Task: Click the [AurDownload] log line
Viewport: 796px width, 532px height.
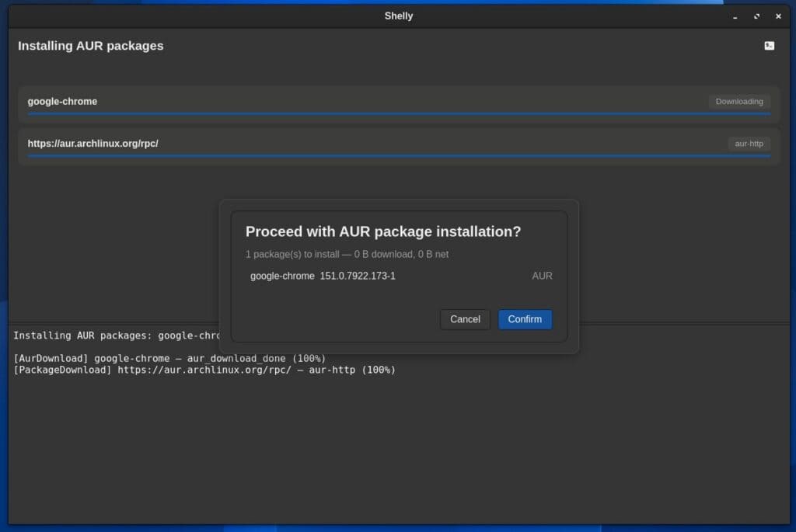Action: pos(169,358)
